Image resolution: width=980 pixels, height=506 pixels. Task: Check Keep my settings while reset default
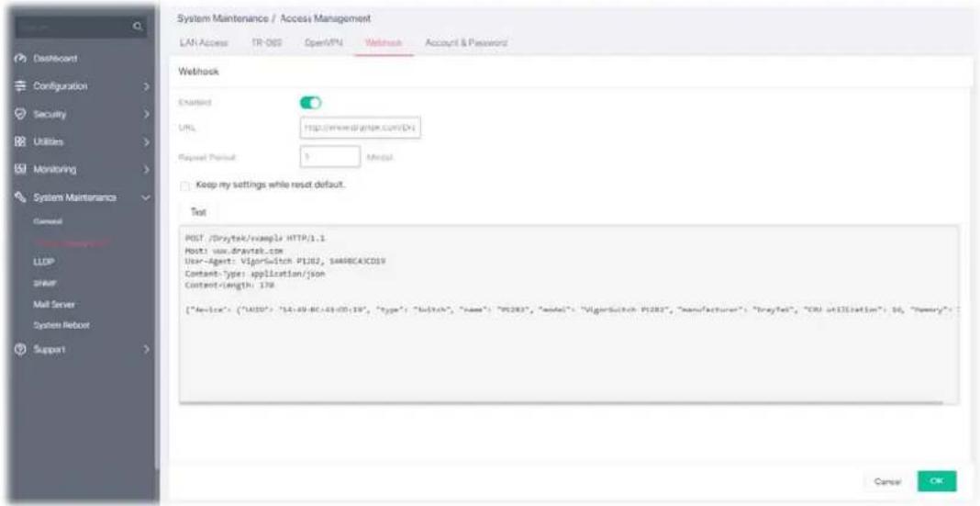pyautogui.click(x=184, y=186)
